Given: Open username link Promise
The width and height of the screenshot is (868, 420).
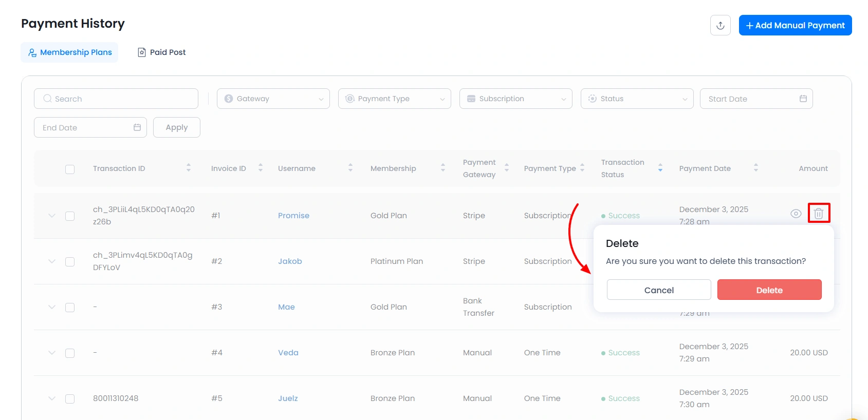Looking at the screenshot, I should [293, 216].
